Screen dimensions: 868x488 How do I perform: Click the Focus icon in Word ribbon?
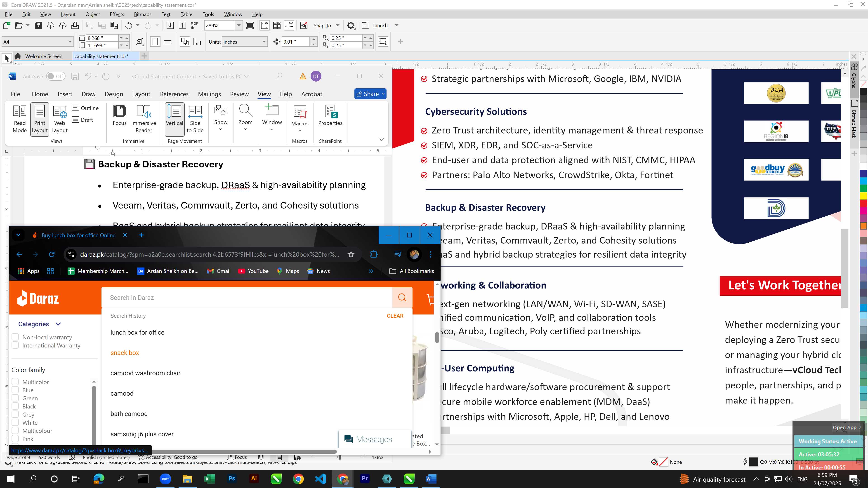pos(120,115)
